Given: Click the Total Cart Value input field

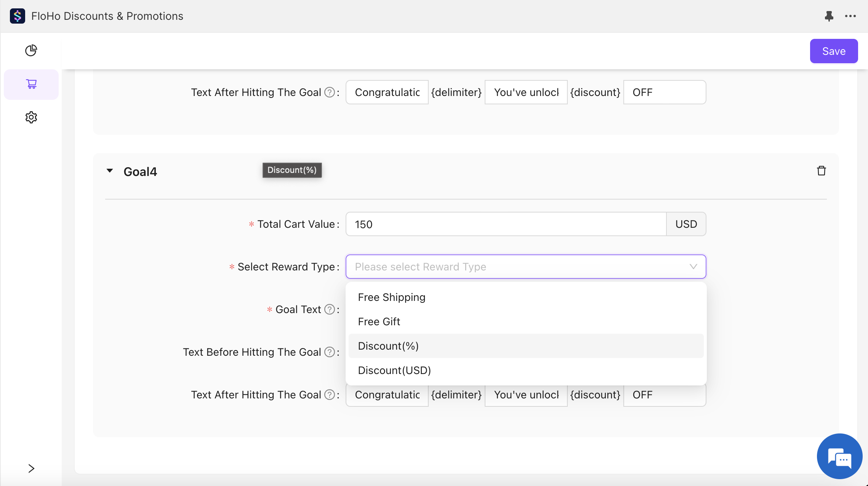Looking at the screenshot, I should [x=506, y=224].
